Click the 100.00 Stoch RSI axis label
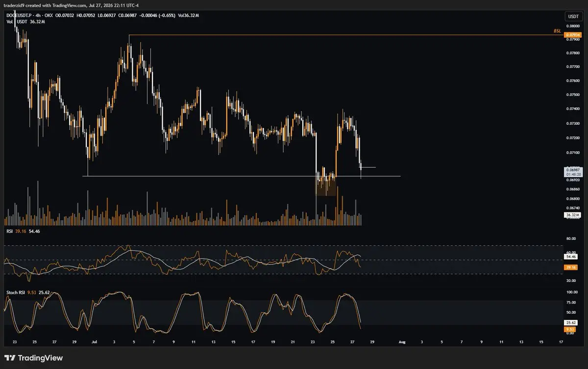The width and height of the screenshot is (588, 369). coord(571,292)
